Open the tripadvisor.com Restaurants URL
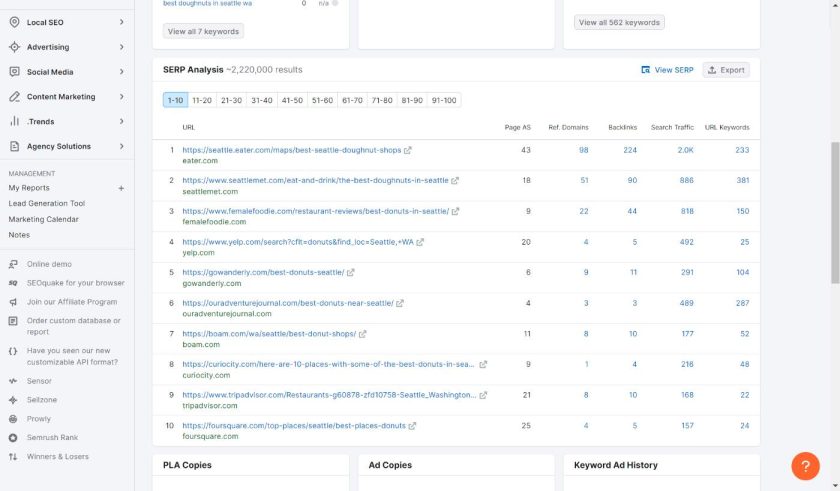The height and width of the screenshot is (491, 840). (329, 395)
